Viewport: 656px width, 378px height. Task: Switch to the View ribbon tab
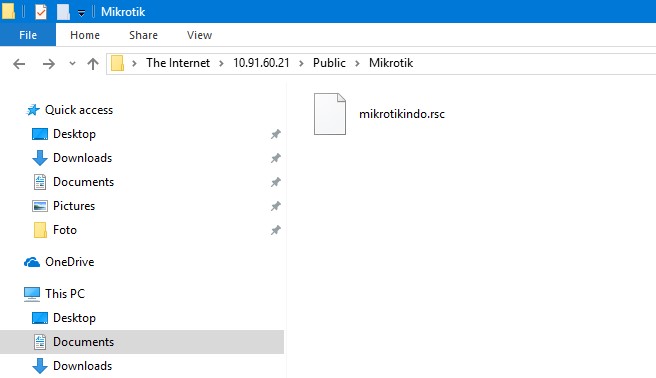pyautogui.click(x=200, y=35)
